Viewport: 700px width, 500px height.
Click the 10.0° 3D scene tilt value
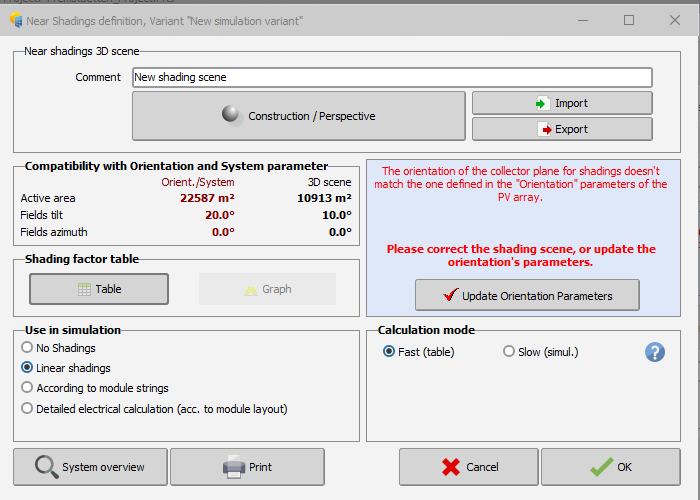[337, 215]
